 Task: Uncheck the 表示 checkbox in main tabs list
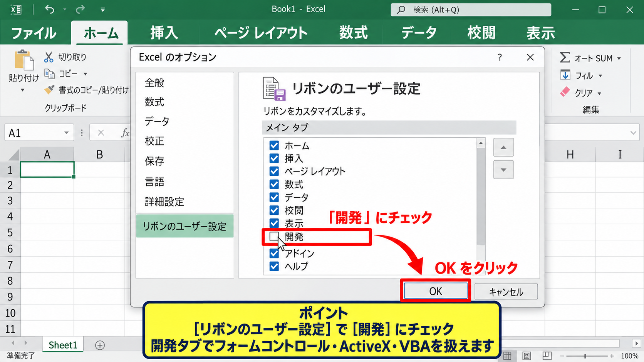[x=274, y=223]
